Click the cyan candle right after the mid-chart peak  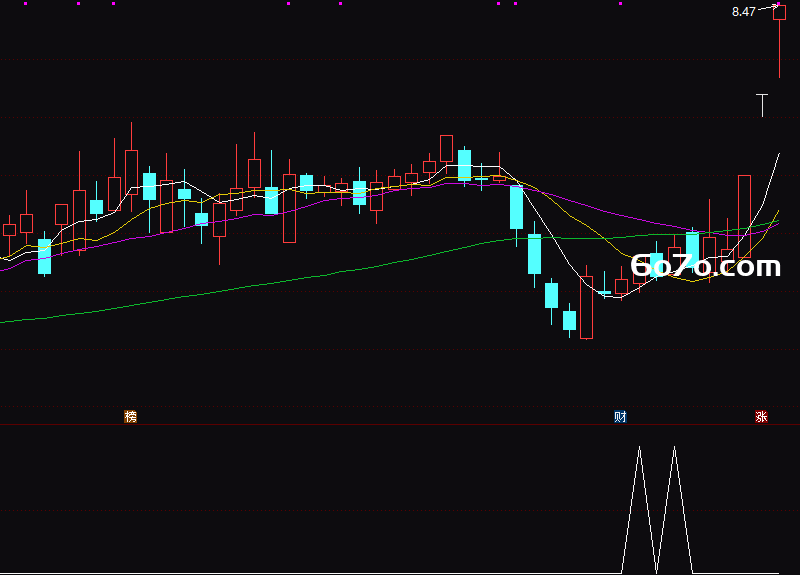coord(464,165)
